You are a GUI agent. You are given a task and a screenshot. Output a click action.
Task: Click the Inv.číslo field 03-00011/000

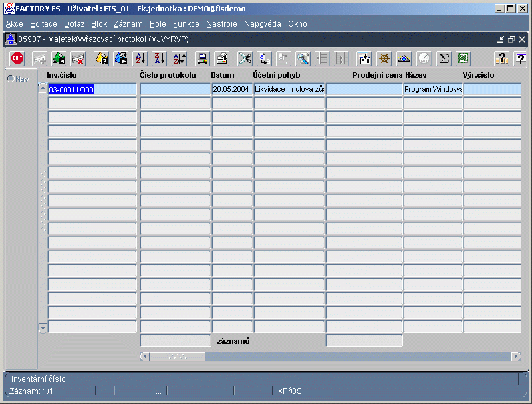(x=92, y=89)
